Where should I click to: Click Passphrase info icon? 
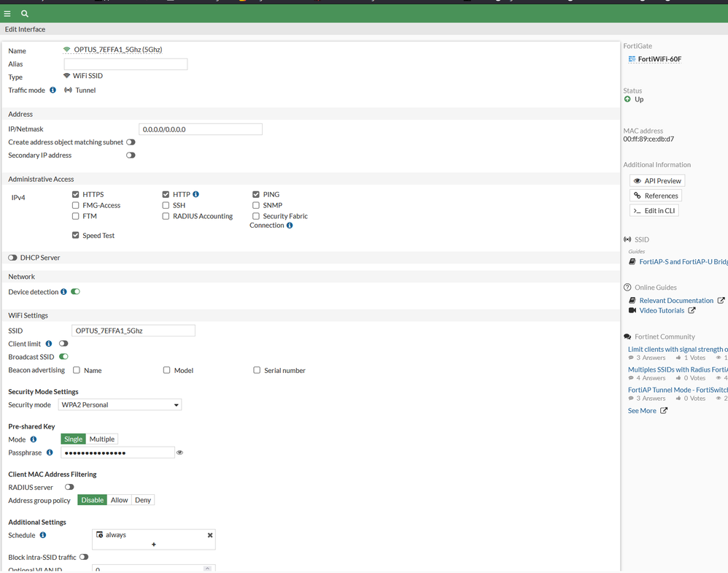50,452
